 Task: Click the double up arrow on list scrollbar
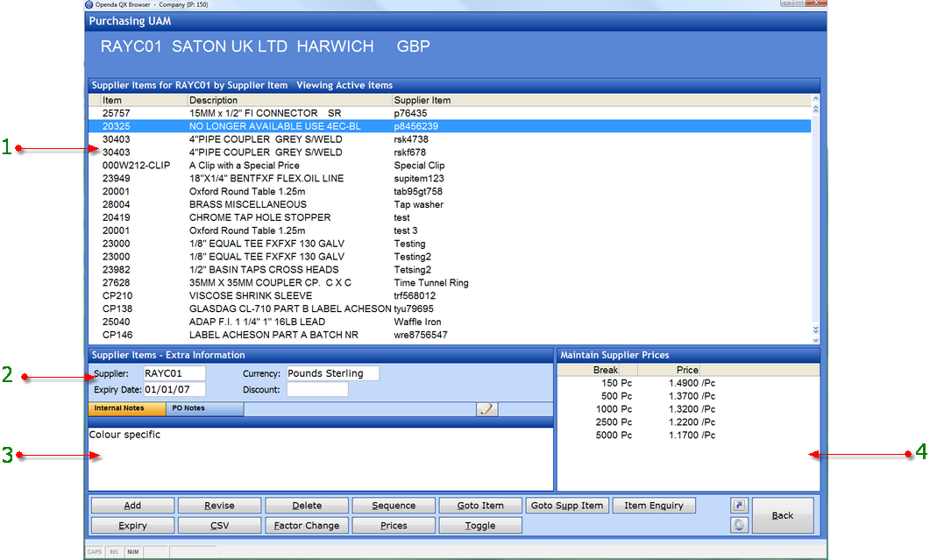(815, 110)
